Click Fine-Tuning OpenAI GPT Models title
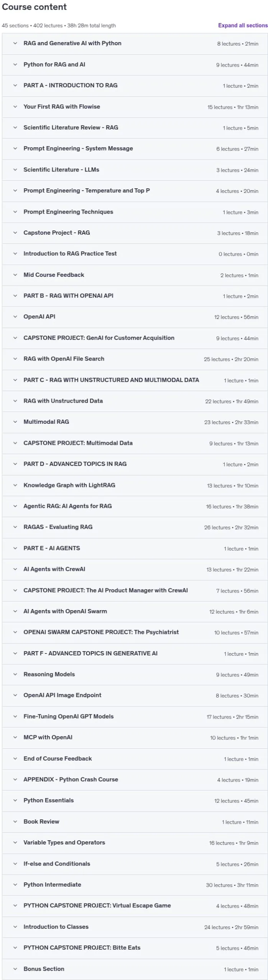This screenshot has height=980, width=268. (x=69, y=716)
